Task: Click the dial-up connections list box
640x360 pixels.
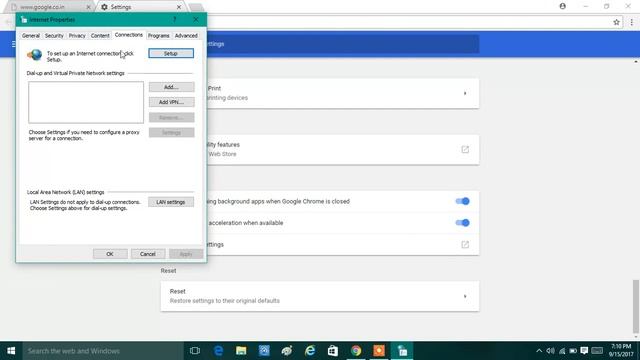Action: pos(86,102)
